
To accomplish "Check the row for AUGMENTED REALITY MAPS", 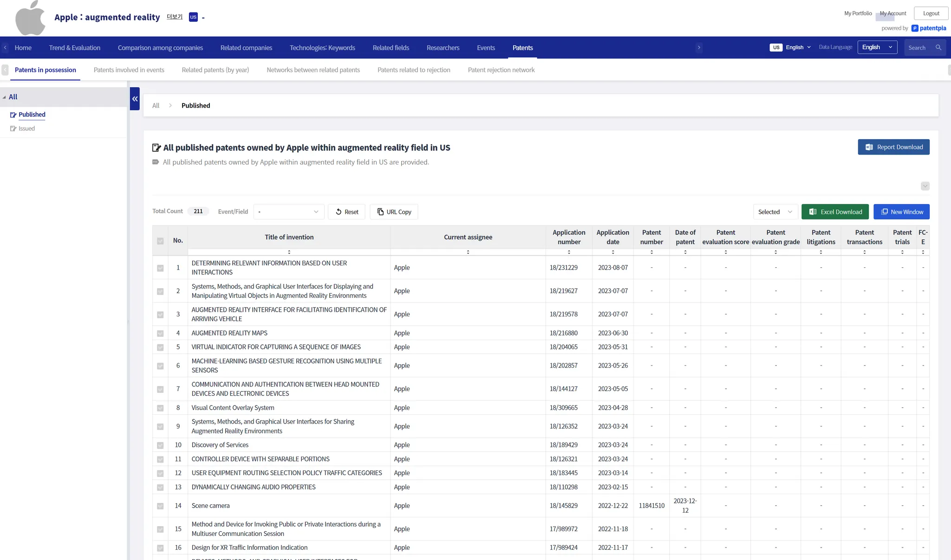I will (160, 334).
